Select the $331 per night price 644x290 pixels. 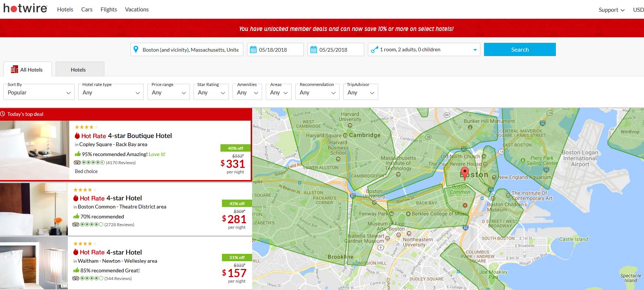point(233,164)
